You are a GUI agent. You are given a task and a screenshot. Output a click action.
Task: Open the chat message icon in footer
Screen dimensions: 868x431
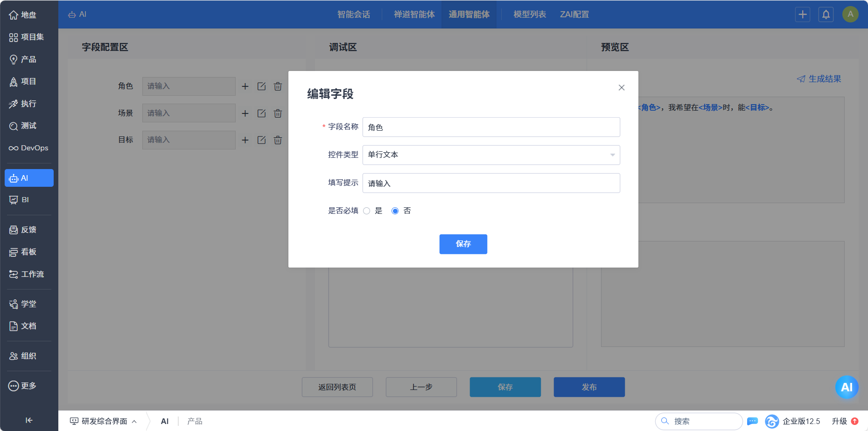(752, 421)
